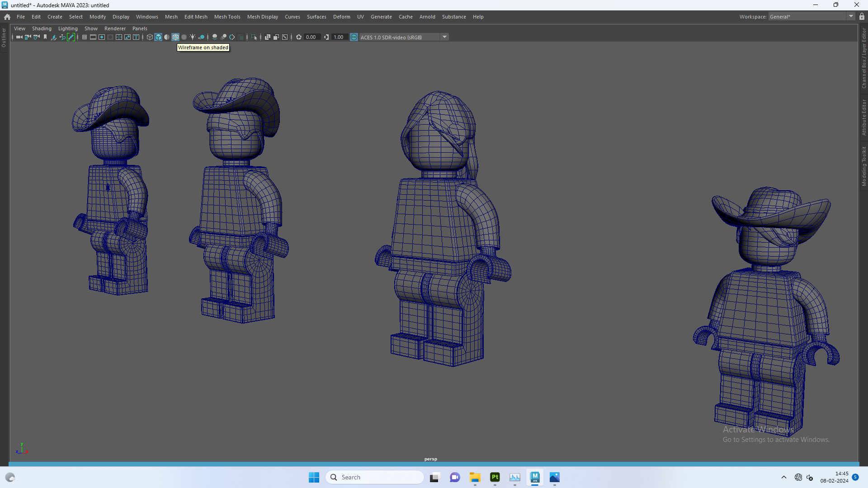Open Camera Attributes from panel toolbar
The height and width of the screenshot is (488, 868).
pyautogui.click(x=37, y=37)
